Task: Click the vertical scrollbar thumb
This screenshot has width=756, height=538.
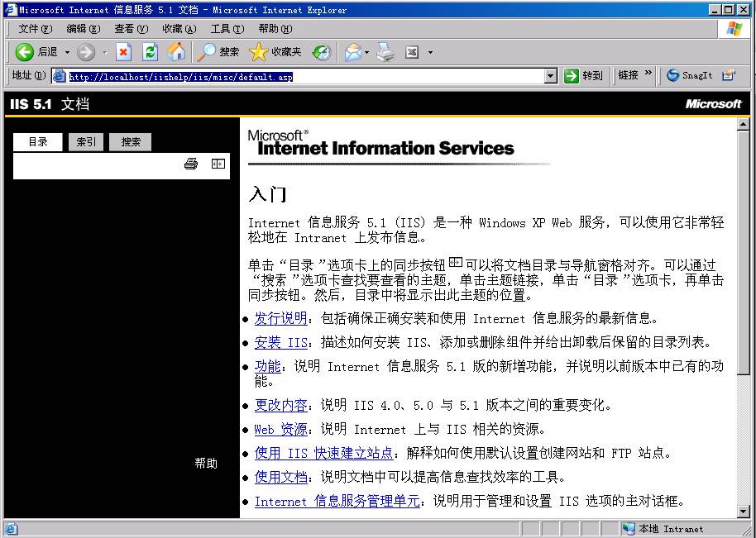Action: [744, 252]
